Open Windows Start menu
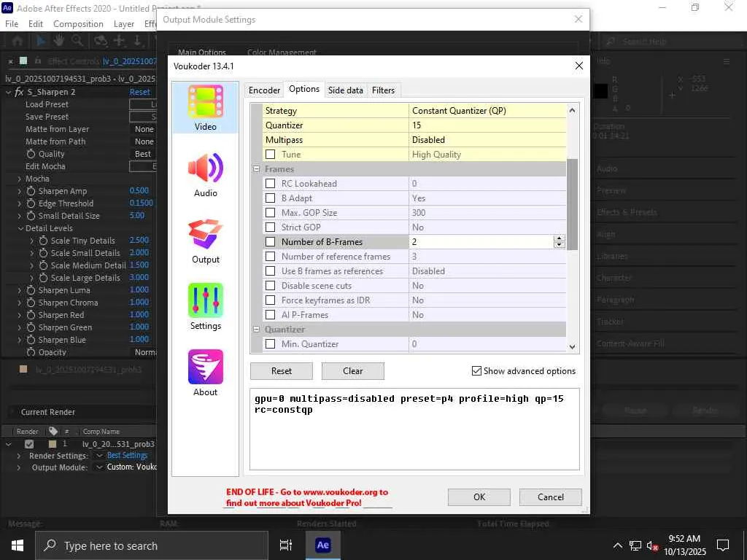This screenshot has width=747, height=560. [x=18, y=545]
